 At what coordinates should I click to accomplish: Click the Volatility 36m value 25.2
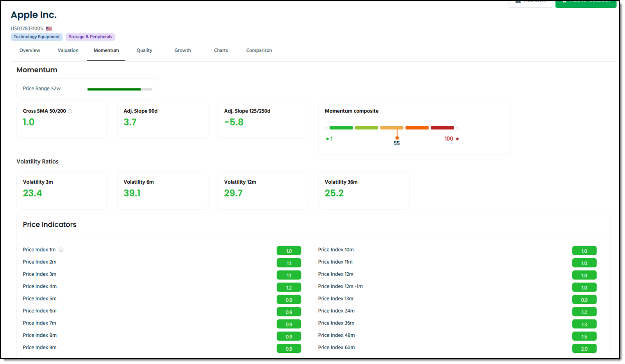pos(334,193)
